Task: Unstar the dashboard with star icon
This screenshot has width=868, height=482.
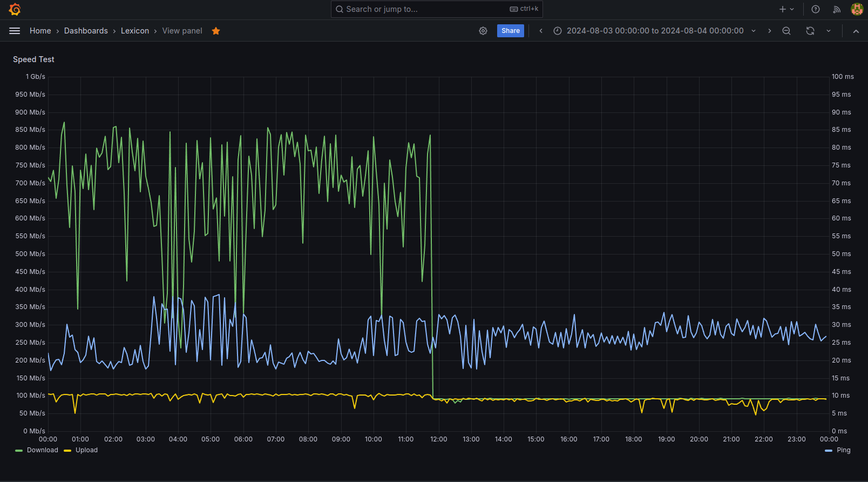Action: click(216, 31)
